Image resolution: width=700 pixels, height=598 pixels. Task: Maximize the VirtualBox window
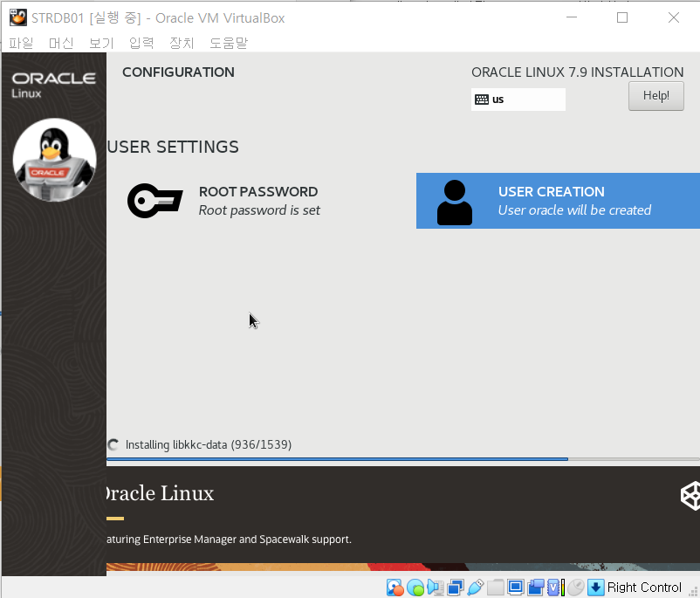[x=622, y=17]
